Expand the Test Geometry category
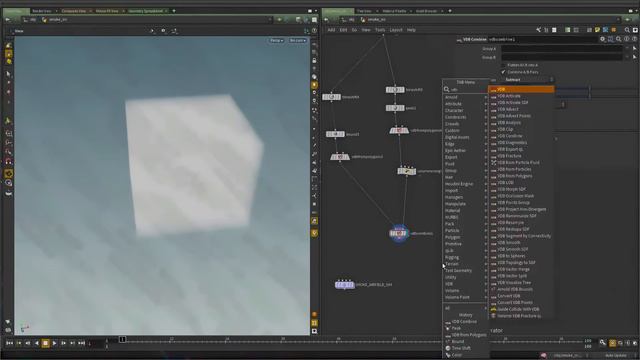This screenshot has height=360, width=640. point(458,271)
